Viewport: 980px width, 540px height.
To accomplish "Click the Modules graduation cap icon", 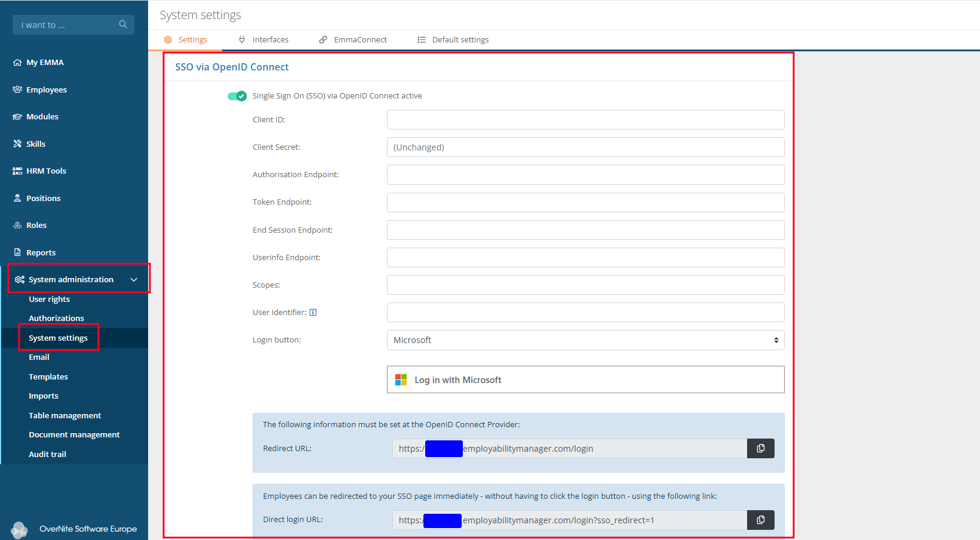I will (x=17, y=117).
